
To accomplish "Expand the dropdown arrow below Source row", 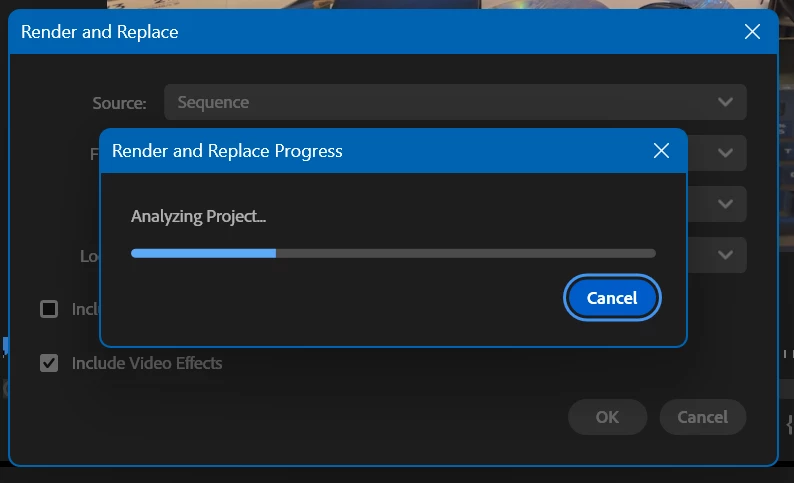I will [726, 153].
